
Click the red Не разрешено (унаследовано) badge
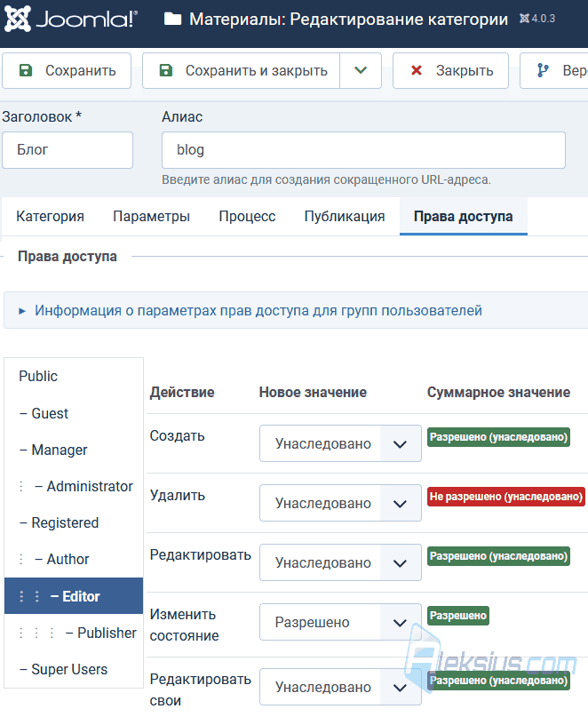(506, 497)
